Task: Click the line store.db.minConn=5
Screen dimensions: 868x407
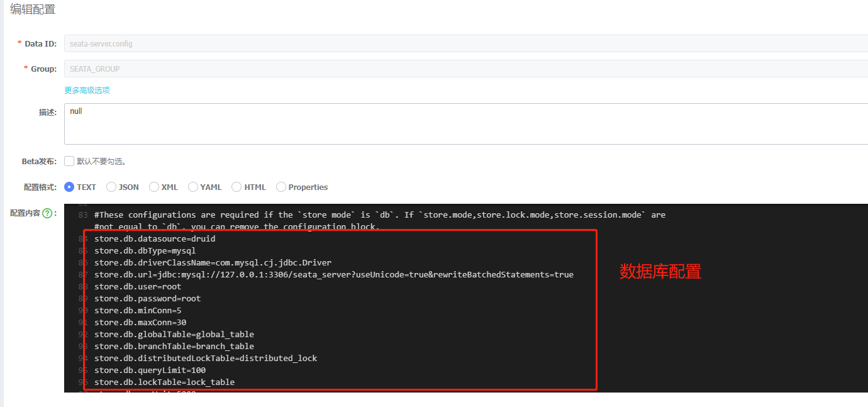Action: coord(138,310)
